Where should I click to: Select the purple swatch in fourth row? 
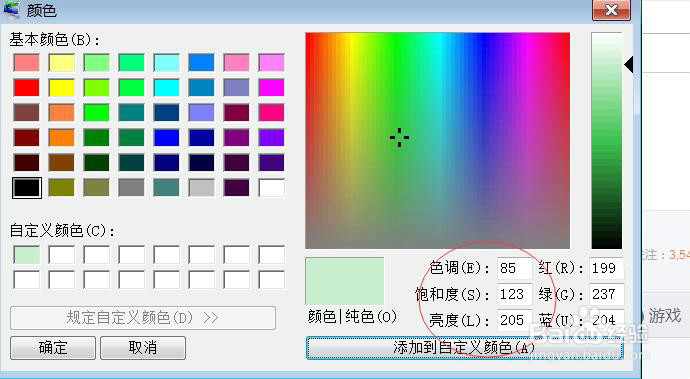236,138
